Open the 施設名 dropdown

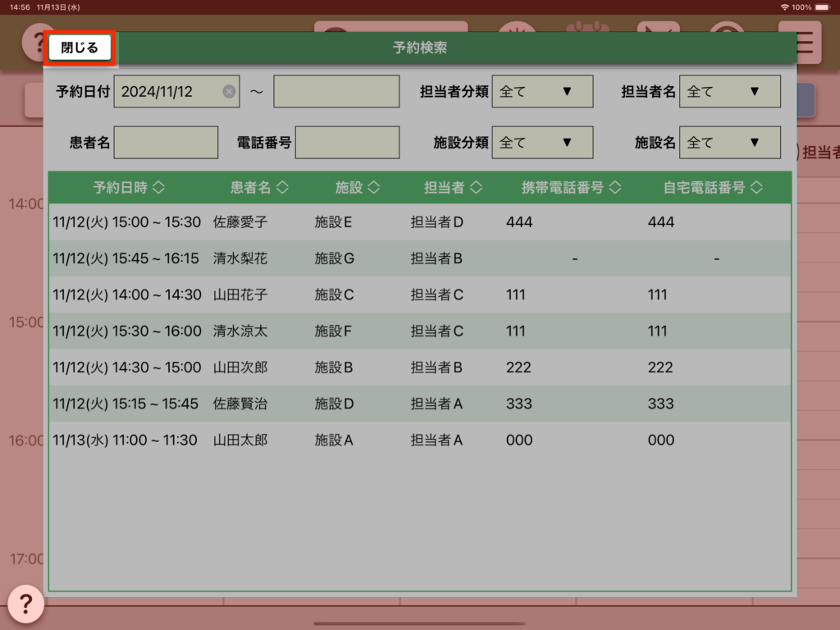[729, 143]
